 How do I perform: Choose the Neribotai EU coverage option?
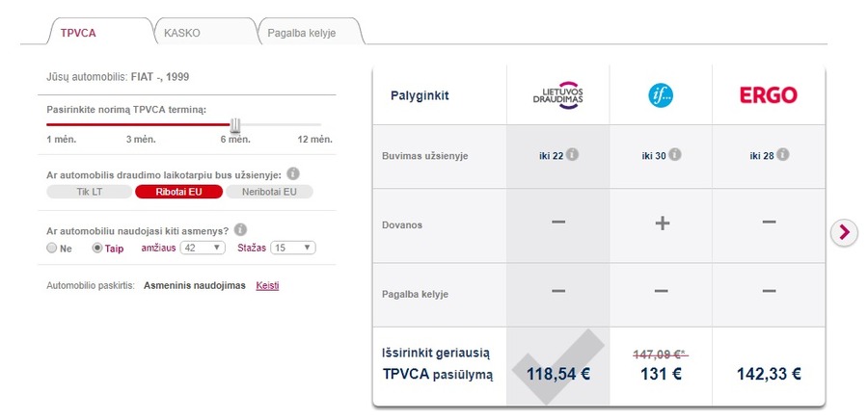coord(269,192)
